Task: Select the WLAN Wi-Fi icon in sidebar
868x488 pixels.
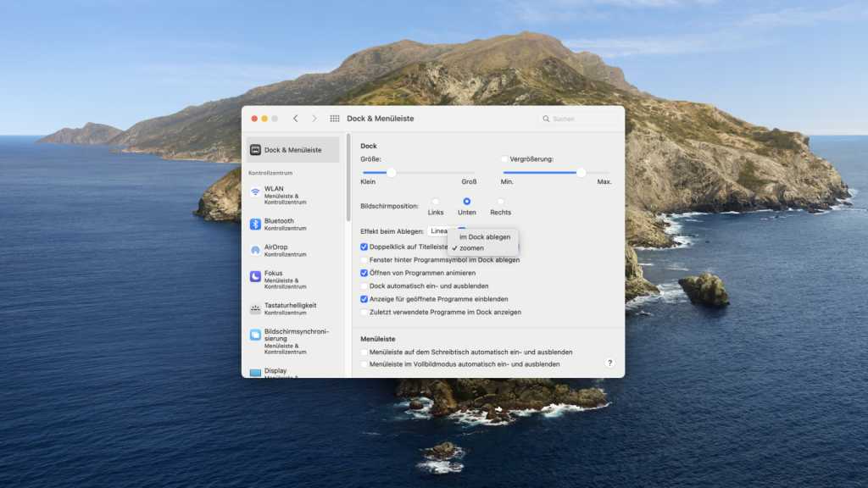Action: pyautogui.click(x=255, y=192)
